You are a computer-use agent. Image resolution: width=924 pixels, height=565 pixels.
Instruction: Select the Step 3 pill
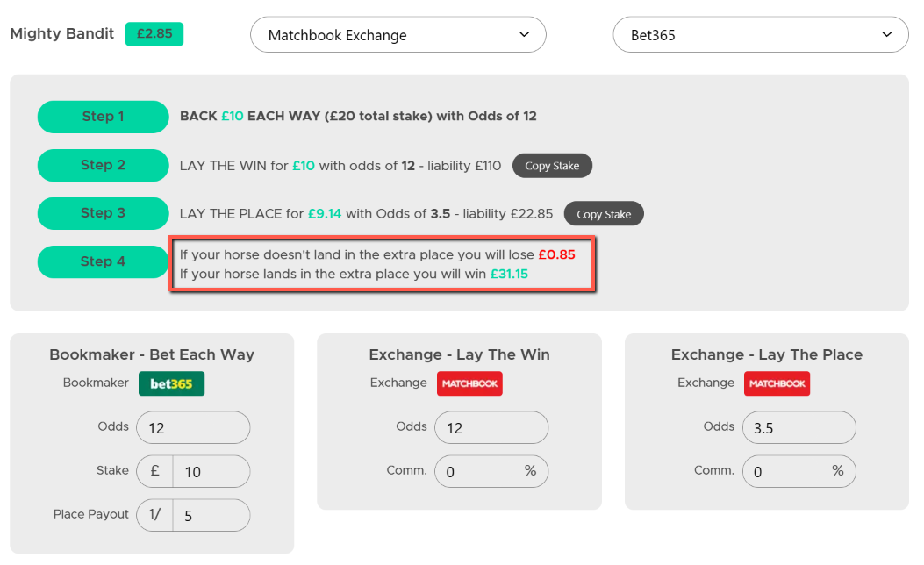coord(104,213)
